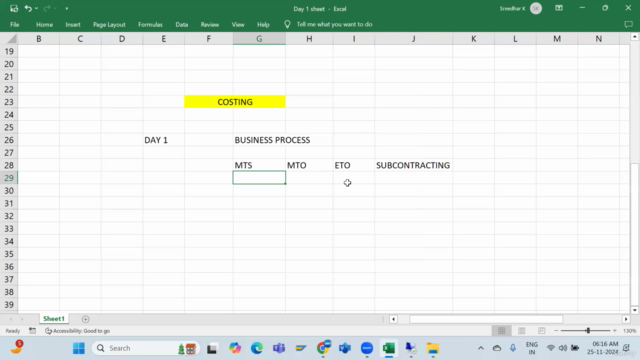Switch to the Data tab
This screenshot has height=360, width=640.
[182, 24]
